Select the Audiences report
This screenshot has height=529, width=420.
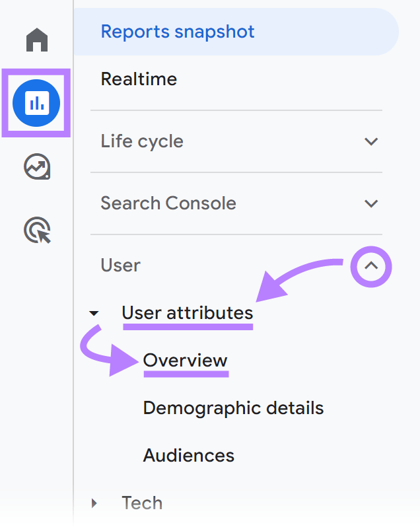pos(189,455)
